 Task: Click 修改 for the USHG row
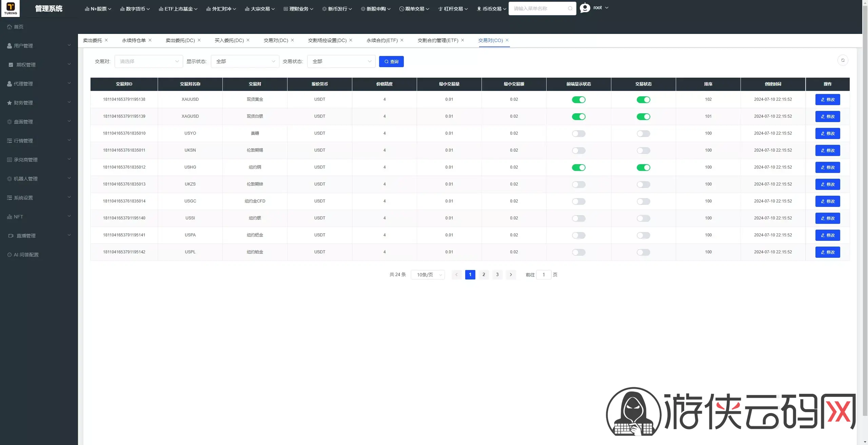[828, 168]
